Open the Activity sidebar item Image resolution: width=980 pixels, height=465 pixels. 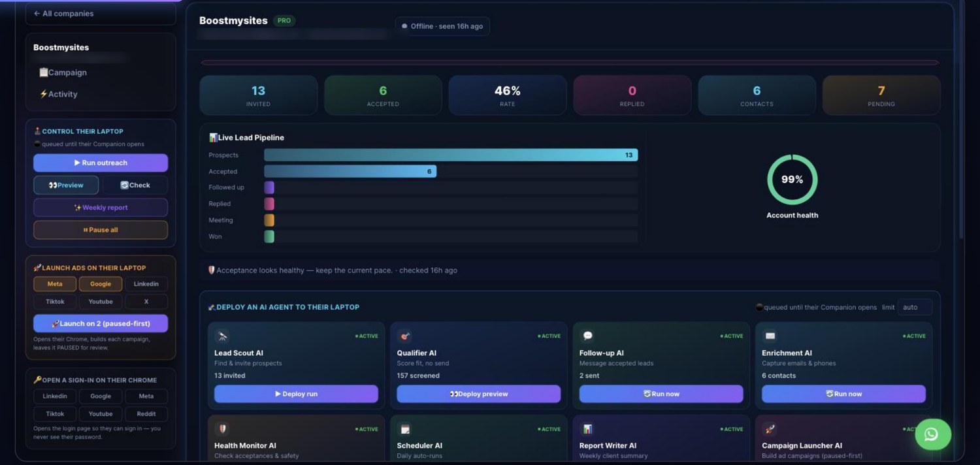(x=58, y=94)
